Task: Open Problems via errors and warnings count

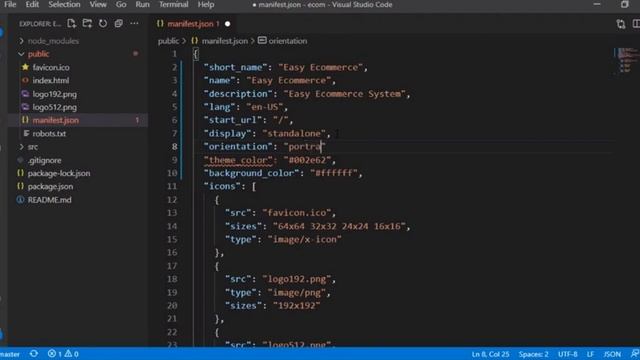Action: click(63, 354)
